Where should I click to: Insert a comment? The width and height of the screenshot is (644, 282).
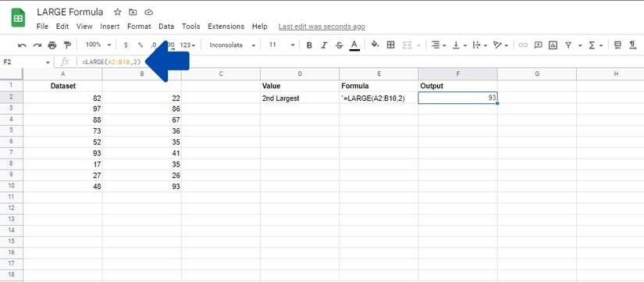pos(538,45)
